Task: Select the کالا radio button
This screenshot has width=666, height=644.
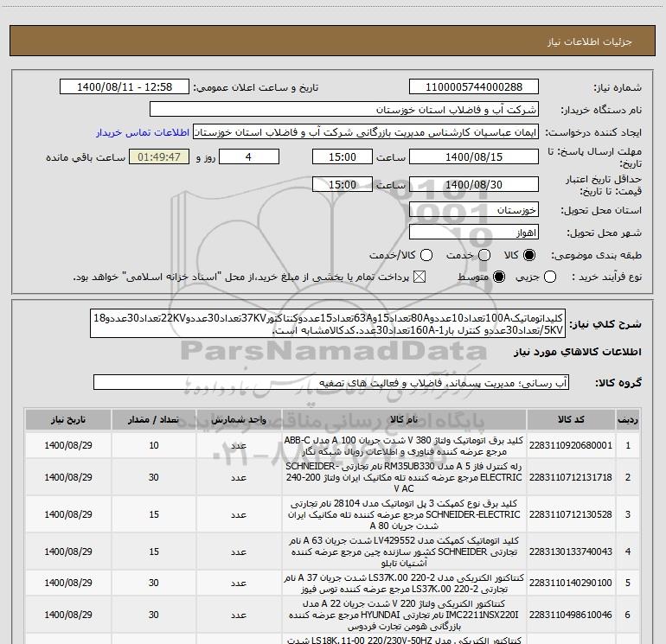Action: (529, 255)
